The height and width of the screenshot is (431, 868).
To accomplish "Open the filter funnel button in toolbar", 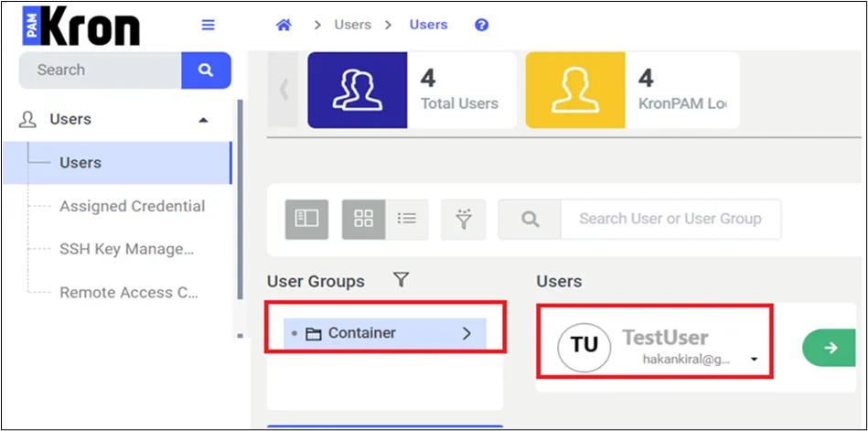I will 464,220.
